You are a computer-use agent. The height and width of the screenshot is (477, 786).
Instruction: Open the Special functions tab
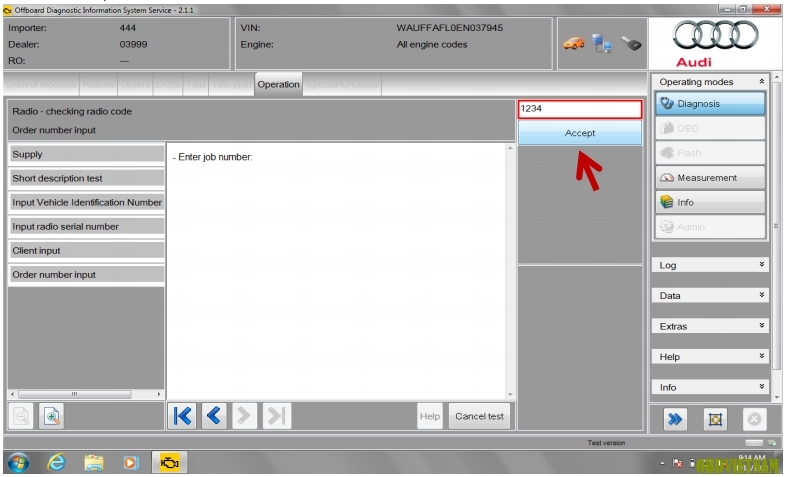pos(342,84)
